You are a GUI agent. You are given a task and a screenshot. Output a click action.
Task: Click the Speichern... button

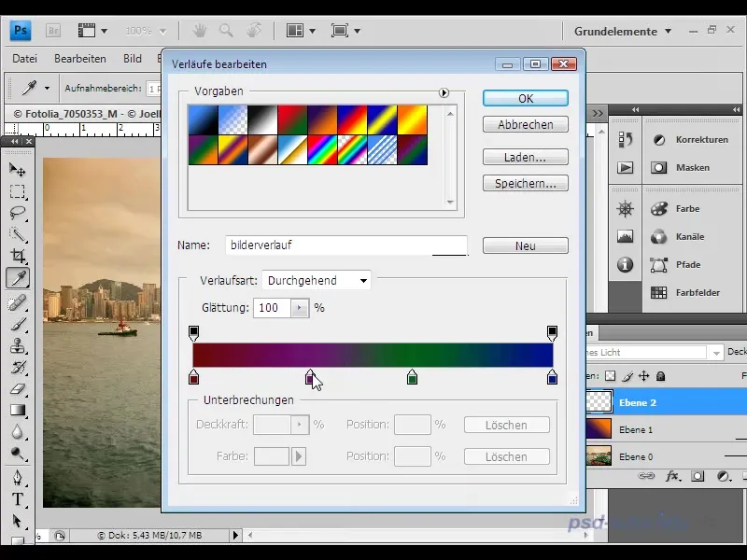click(x=526, y=183)
